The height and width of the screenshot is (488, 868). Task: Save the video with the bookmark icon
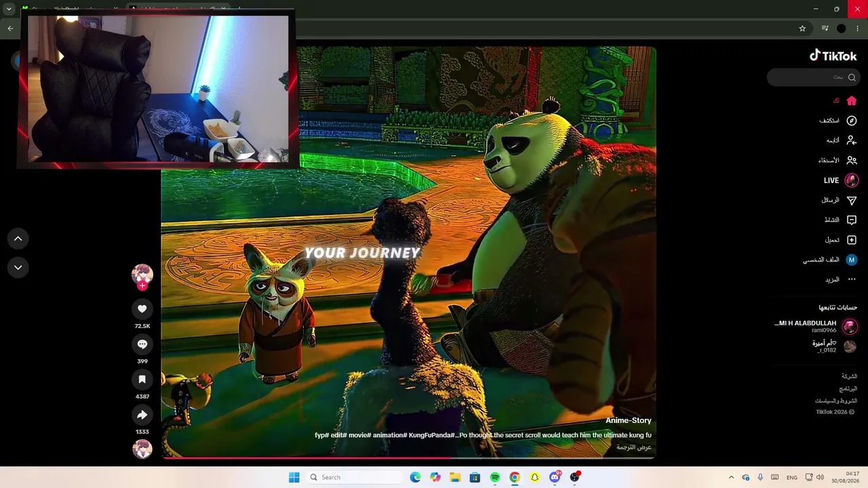(142, 380)
